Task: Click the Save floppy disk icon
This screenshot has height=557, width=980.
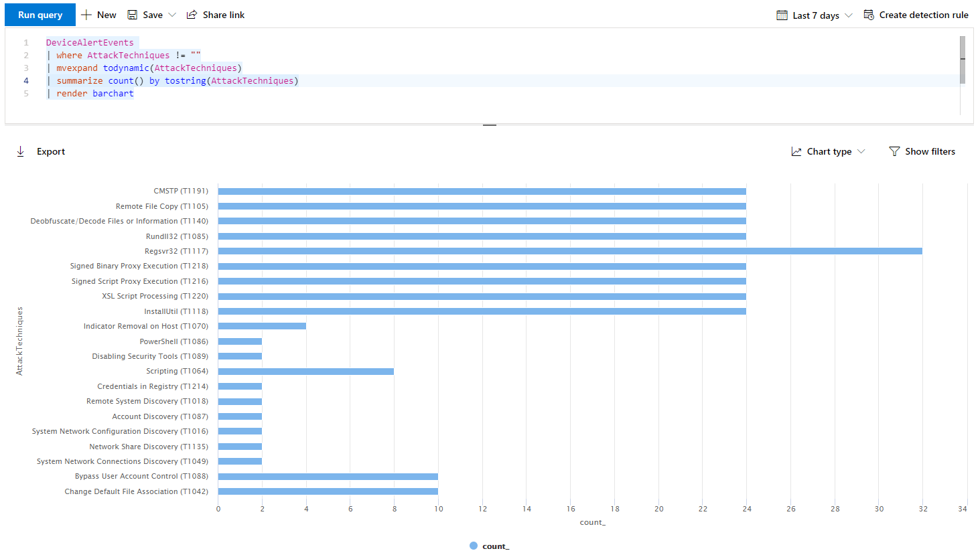Action: click(x=133, y=15)
